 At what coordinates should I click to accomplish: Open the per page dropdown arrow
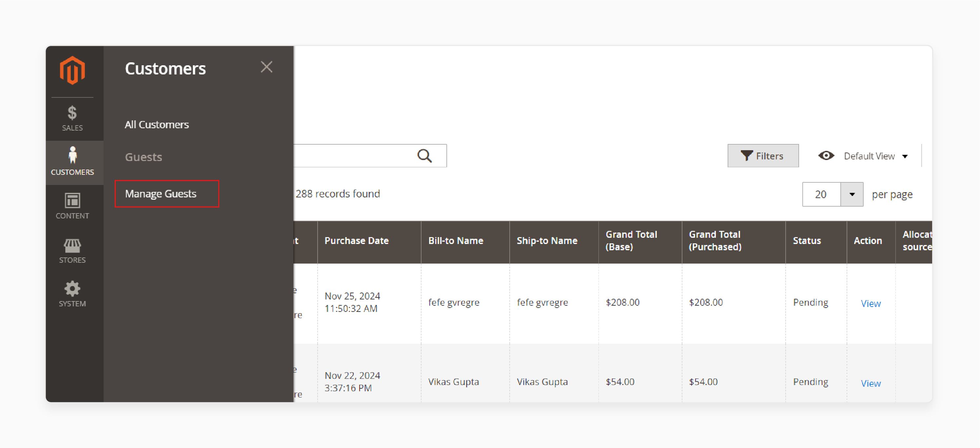point(852,194)
